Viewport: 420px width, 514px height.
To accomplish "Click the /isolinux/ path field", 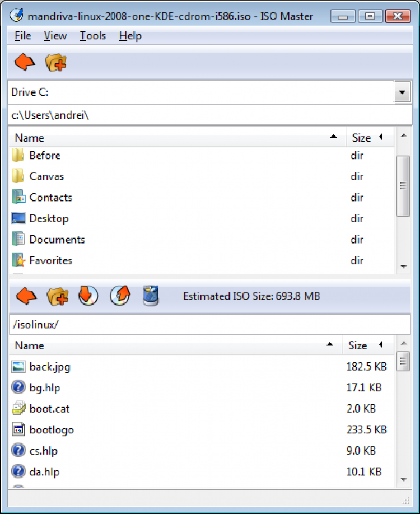I will pyautogui.click(x=209, y=324).
